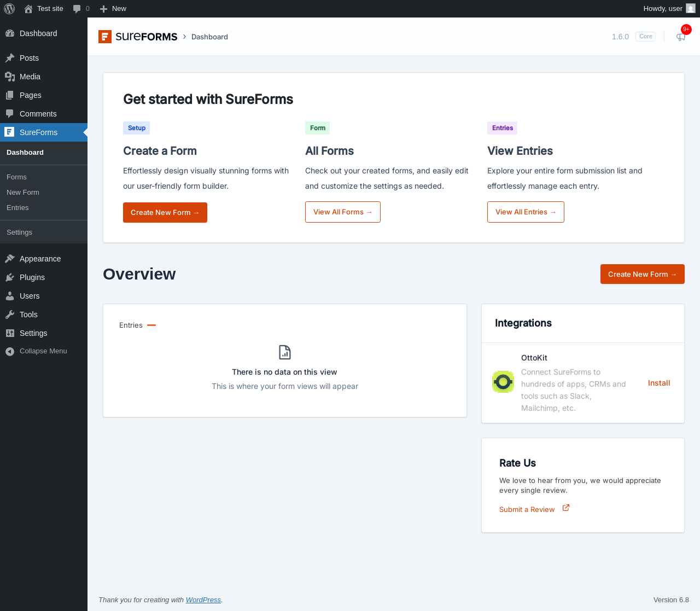This screenshot has width=700, height=611.
Task: Click the OttoKit integration logo
Action: (503, 382)
